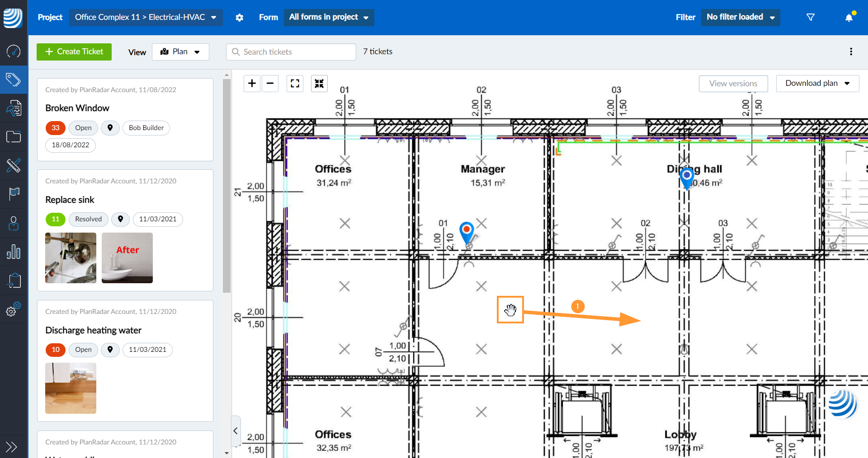Click the ticket list scrollbar
Viewport: 868px width, 458px height.
(227, 186)
